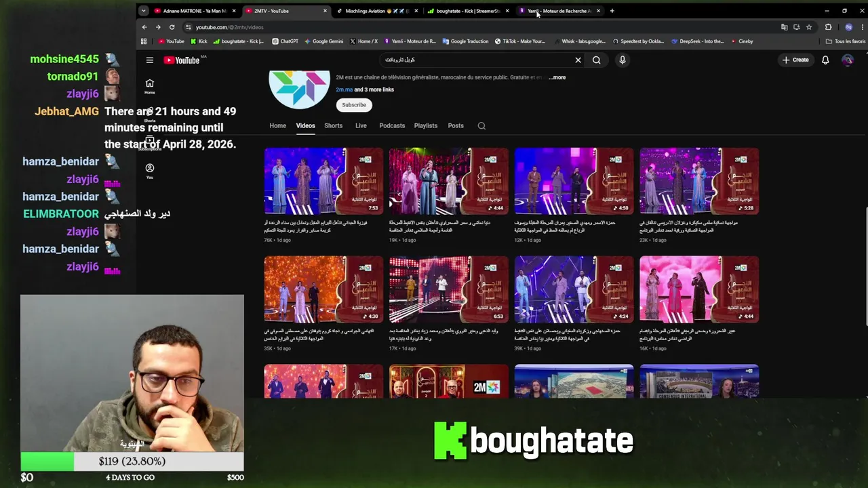This screenshot has height=488, width=868.
Task: Open YouTube notifications bell
Action: (x=825, y=60)
